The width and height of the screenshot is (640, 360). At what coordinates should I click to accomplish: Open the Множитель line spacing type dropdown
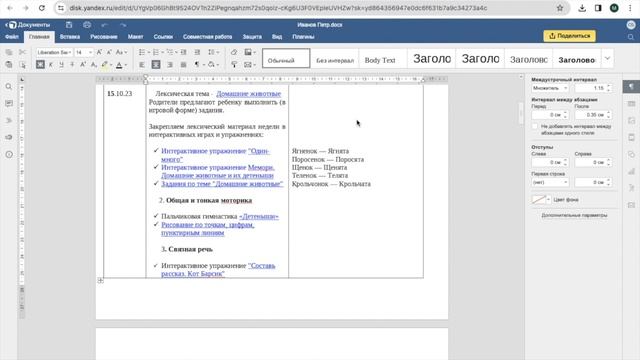(x=550, y=88)
